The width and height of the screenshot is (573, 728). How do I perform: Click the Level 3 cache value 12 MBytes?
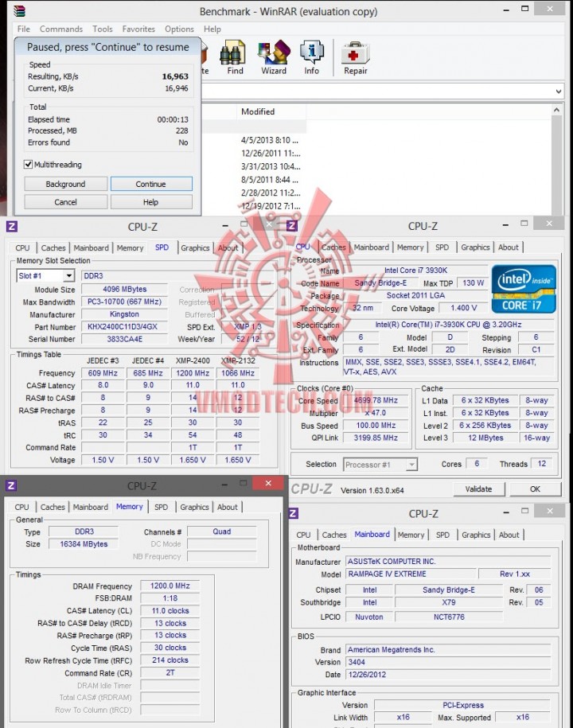[485, 438]
